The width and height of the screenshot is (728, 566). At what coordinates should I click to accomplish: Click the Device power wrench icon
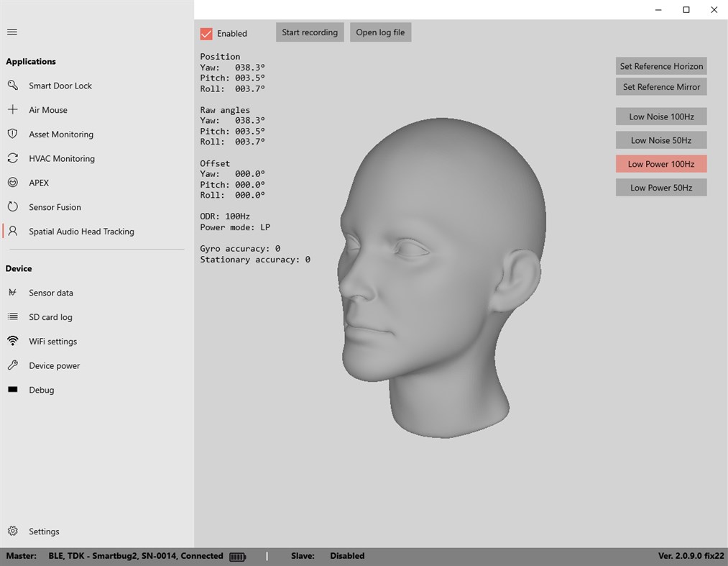coord(12,365)
